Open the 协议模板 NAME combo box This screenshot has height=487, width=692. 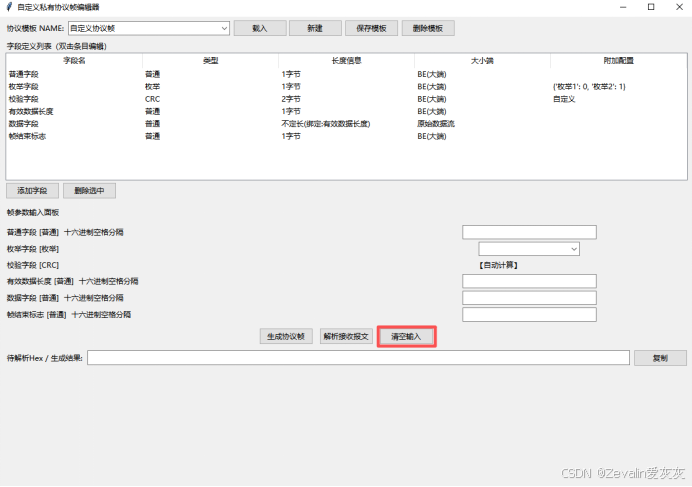pos(149,28)
